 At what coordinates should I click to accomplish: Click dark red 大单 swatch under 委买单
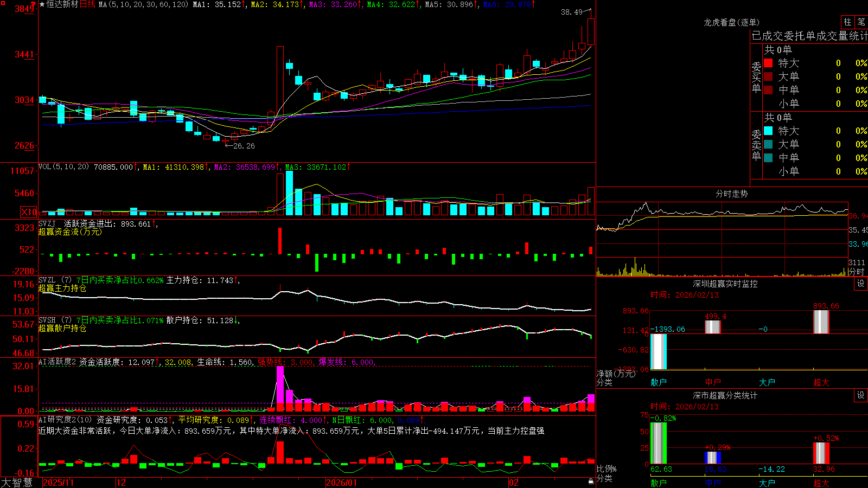(x=768, y=76)
